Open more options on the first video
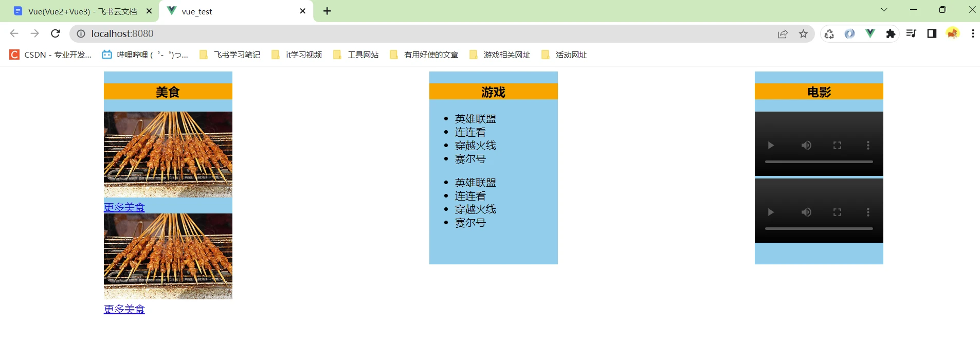980x341 pixels. point(868,146)
